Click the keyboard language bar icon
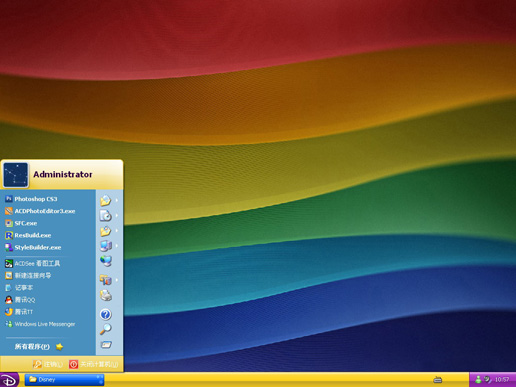 [437, 380]
